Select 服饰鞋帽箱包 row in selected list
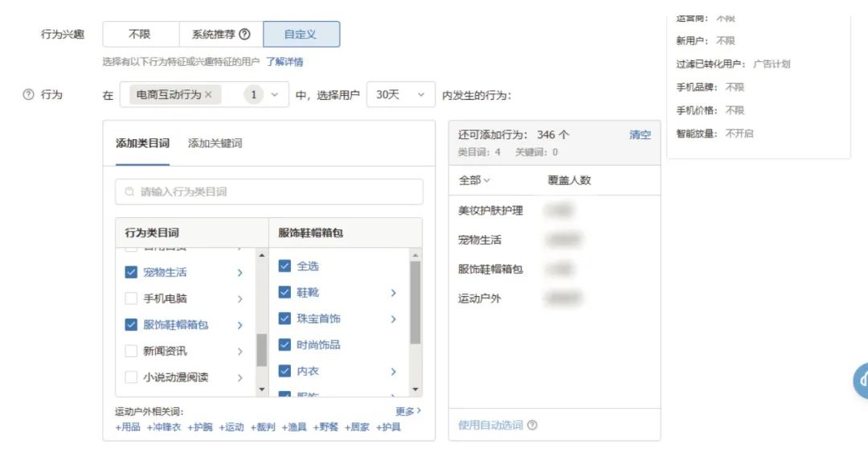 click(x=554, y=270)
